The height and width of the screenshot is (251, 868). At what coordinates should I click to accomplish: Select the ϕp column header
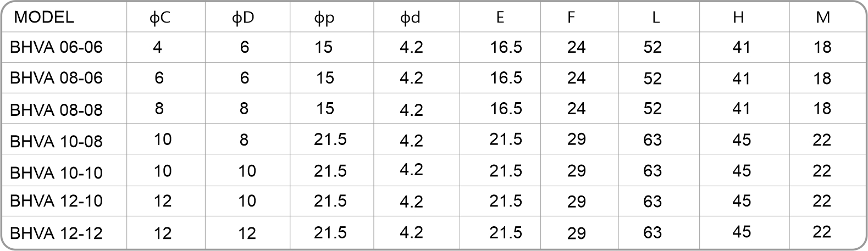point(324,19)
